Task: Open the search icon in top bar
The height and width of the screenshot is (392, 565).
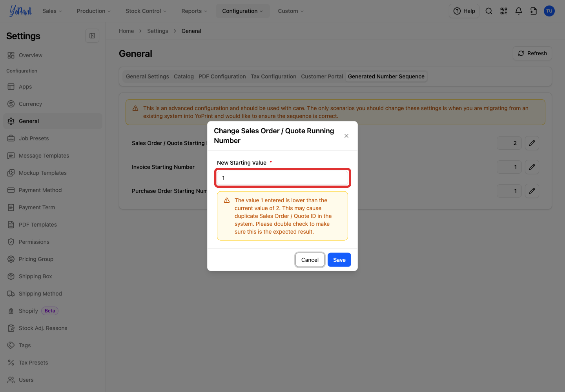Action: [489, 11]
